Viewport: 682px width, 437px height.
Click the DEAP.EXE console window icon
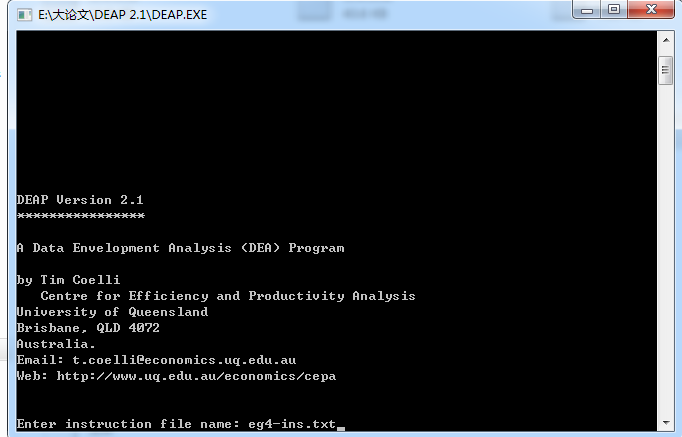pyautogui.click(x=24, y=14)
